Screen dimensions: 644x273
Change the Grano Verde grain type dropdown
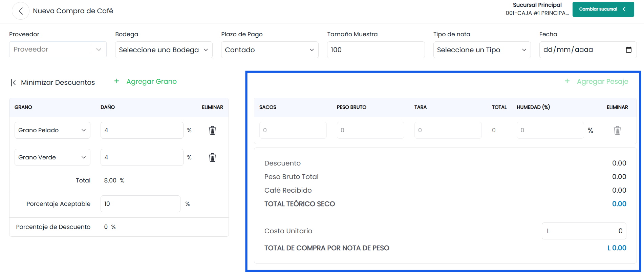tap(52, 157)
